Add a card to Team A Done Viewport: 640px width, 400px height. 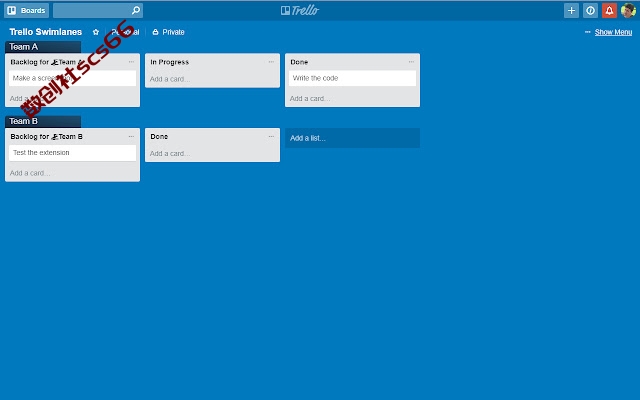[310, 99]
